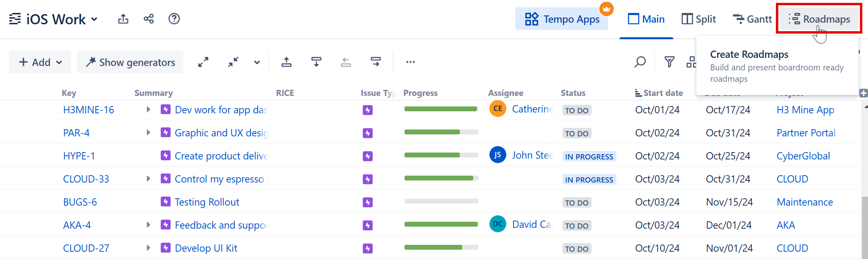This screenshot has height=259, width=868.
Task: Switch to the Split view tab
Action: click(x=699, y=19)
